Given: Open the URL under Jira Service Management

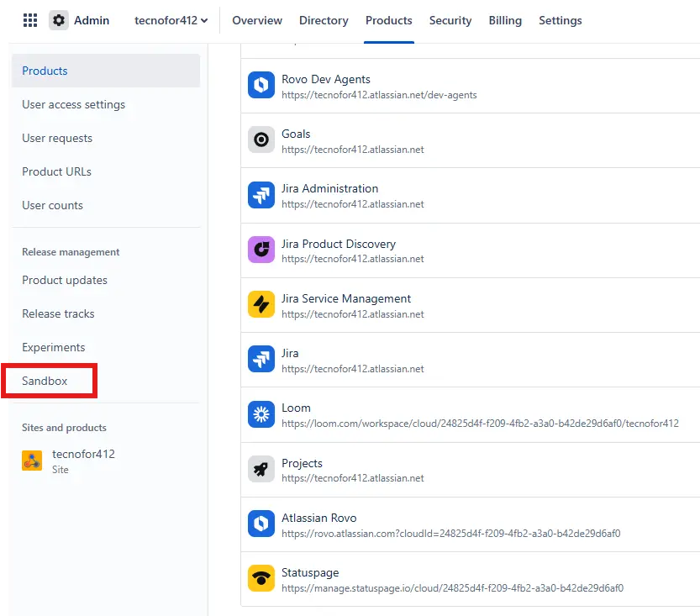Looking at the screenshot, I should (353, 314).
